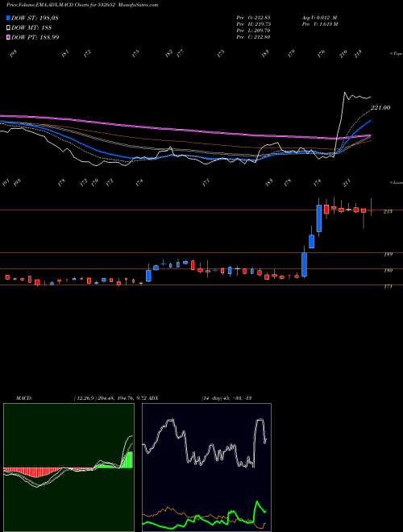Click the thick magenta long-term moving average line
The width and height of the screenshot is (403, 532).
tap(186, 131)
